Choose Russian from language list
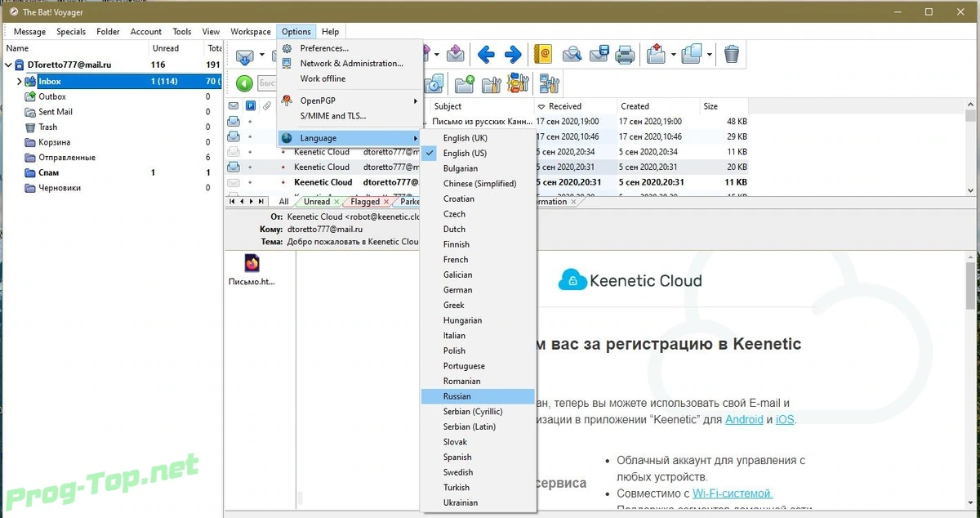980x518 pixels. [478, 396]
